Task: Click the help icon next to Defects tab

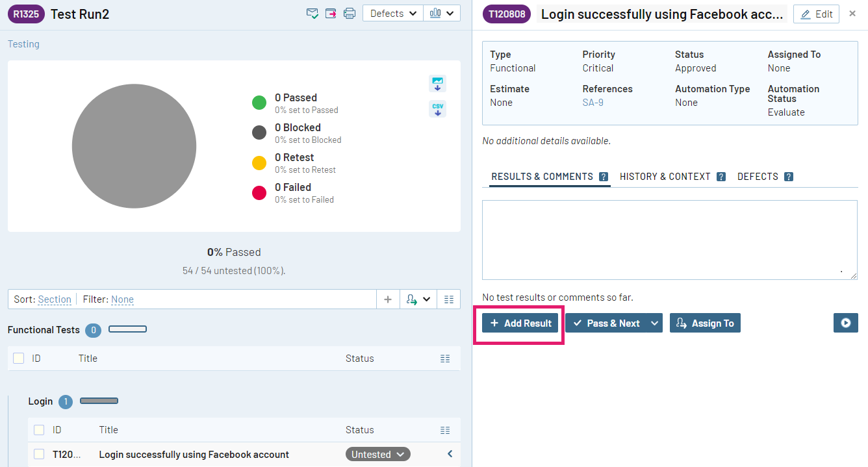Action: point(788,177)
